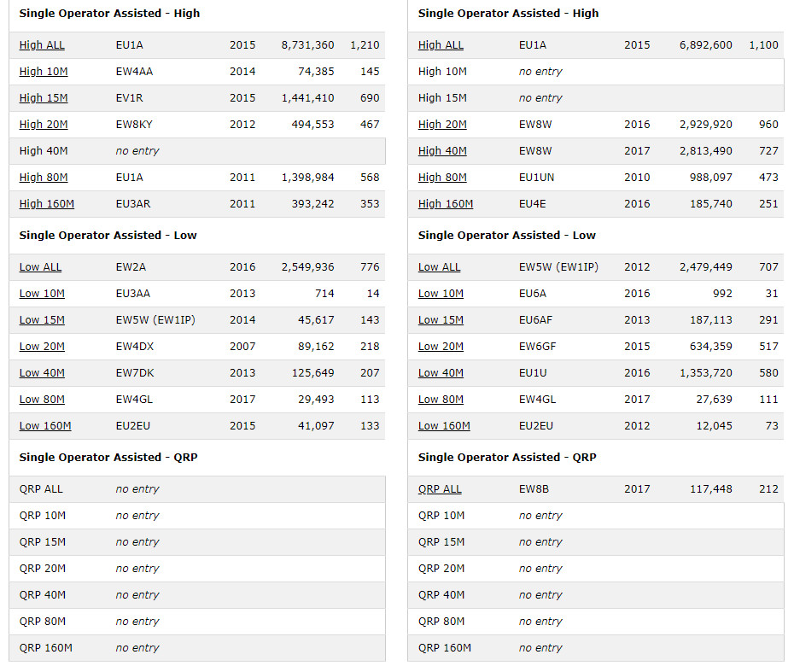Select Low 15M link for EU6AF

441,320
